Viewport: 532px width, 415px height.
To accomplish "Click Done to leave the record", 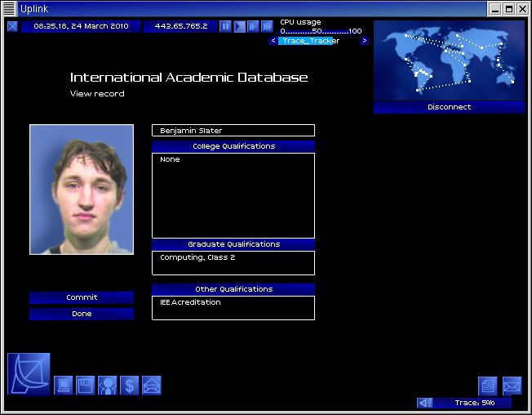I will (82, 314).
